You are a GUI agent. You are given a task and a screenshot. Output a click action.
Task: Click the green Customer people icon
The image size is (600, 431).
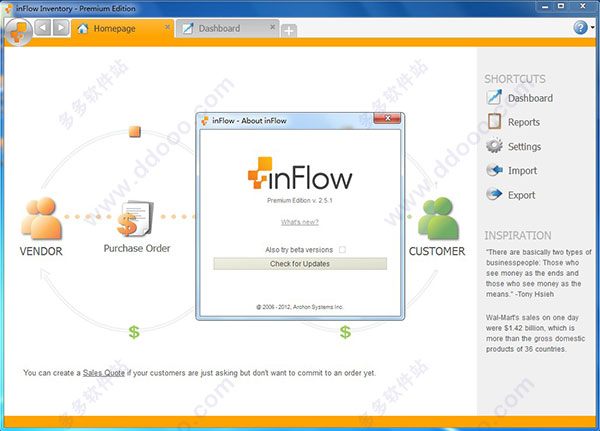click(438, 218)
